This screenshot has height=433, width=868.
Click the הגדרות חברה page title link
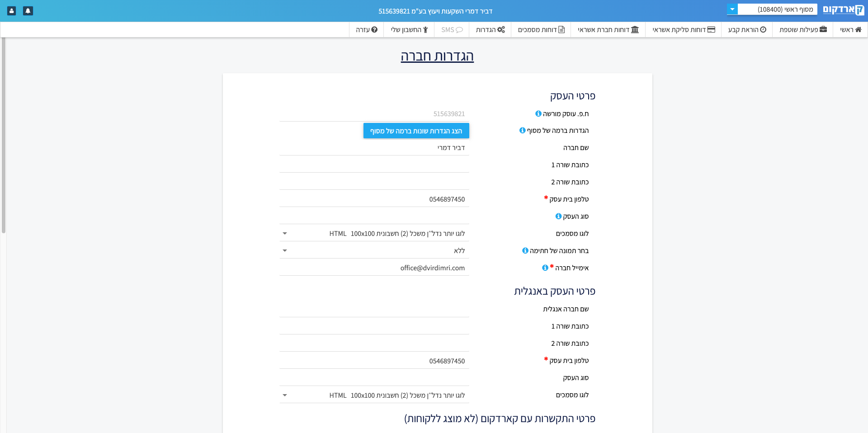point(437,56)
